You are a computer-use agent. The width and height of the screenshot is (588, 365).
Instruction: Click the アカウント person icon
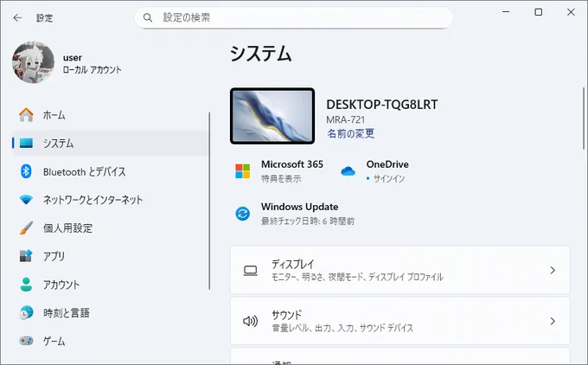[x=26, y=285]
